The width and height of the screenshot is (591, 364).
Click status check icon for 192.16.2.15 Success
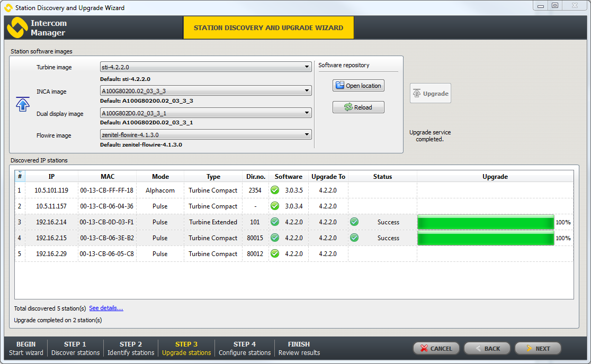pos(354,238)
